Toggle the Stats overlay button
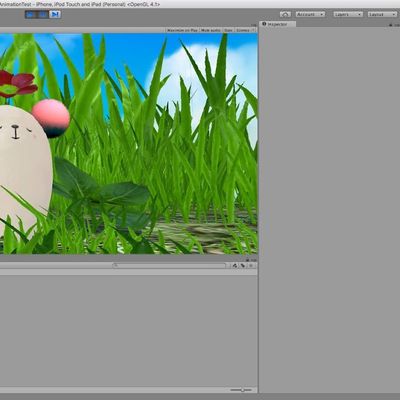The image size is (400, 400). 228,30
